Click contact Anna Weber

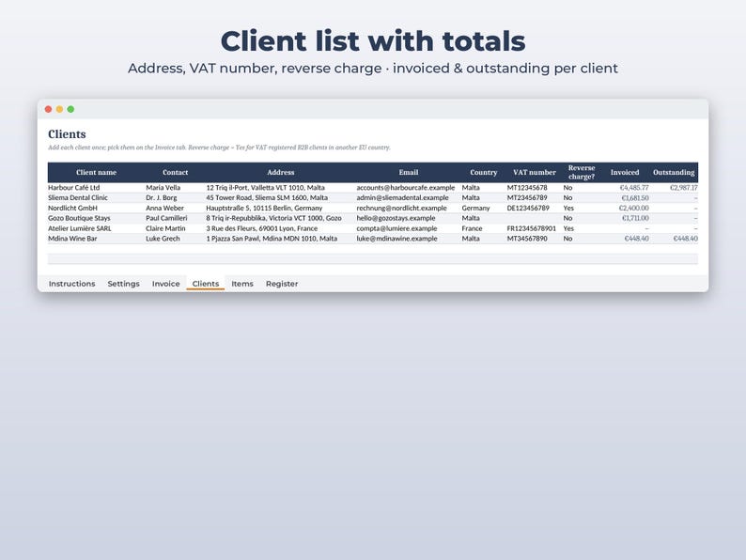tap(164, 208)
